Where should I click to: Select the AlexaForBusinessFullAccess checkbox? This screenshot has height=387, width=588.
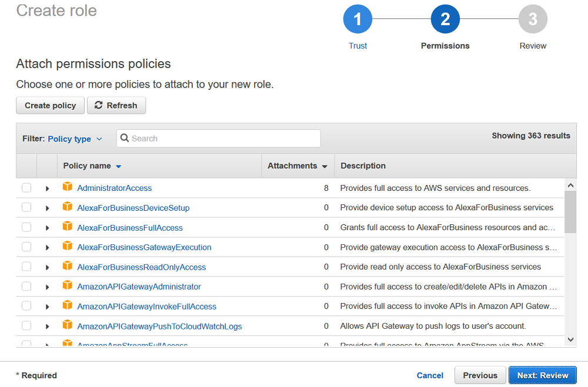click(x=26, y=227)
